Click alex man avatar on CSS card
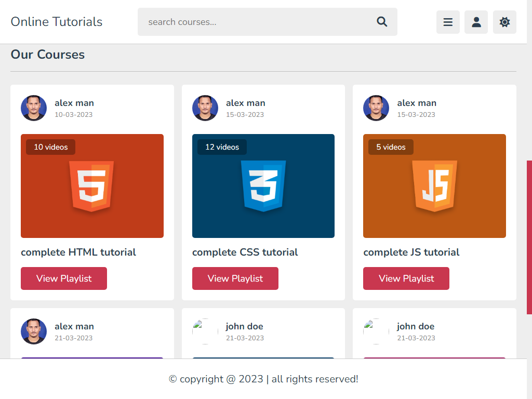This screenshot has height=399, width=532. tap(205, 108)
